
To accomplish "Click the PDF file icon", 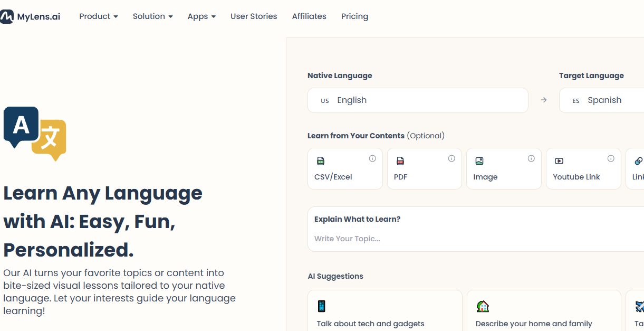I will coord(400,161).
